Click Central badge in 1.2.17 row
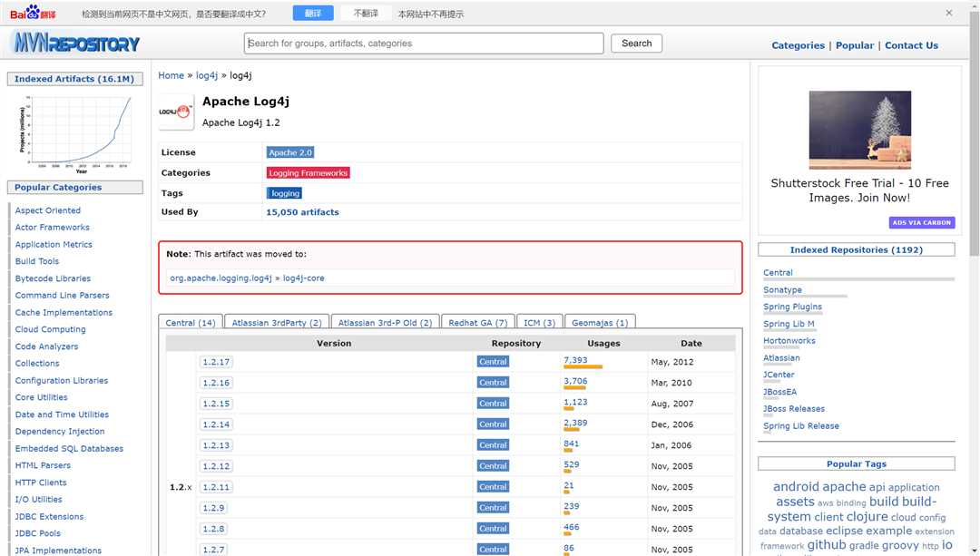Viewport: 980px width, 556px height. pos(493,362)
